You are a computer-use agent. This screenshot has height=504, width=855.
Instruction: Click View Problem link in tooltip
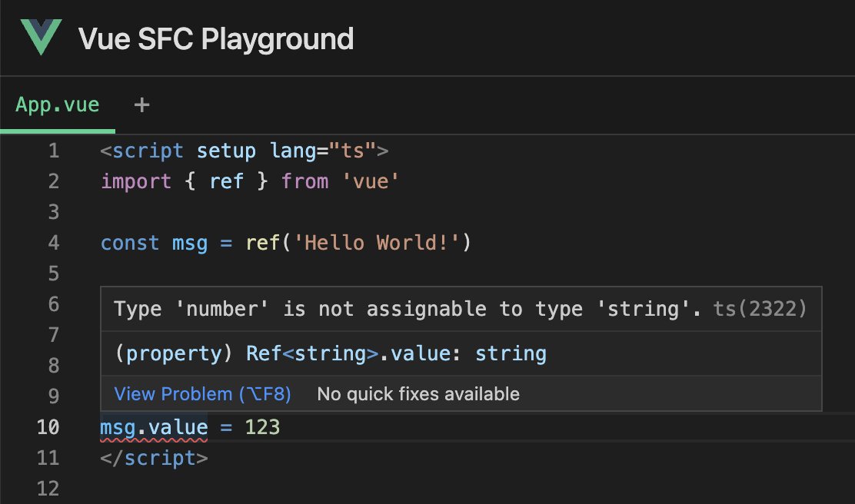(202, 394)
